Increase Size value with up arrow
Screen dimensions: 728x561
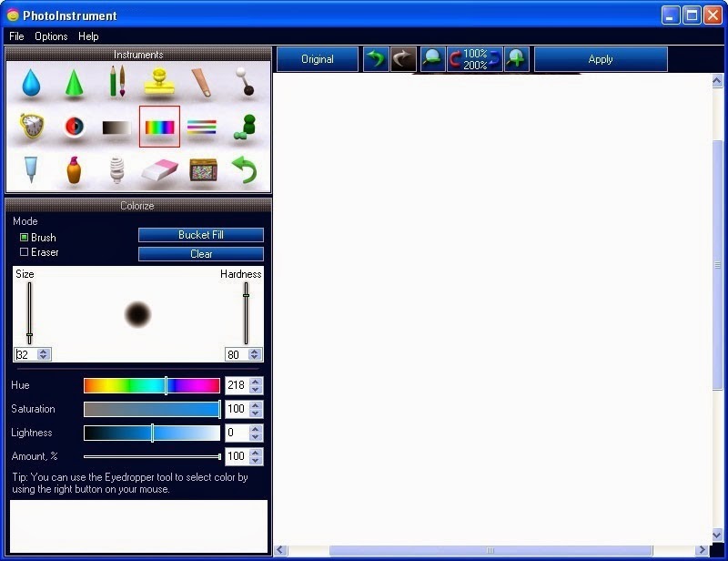pyautogui.click(x=43, y=352)
